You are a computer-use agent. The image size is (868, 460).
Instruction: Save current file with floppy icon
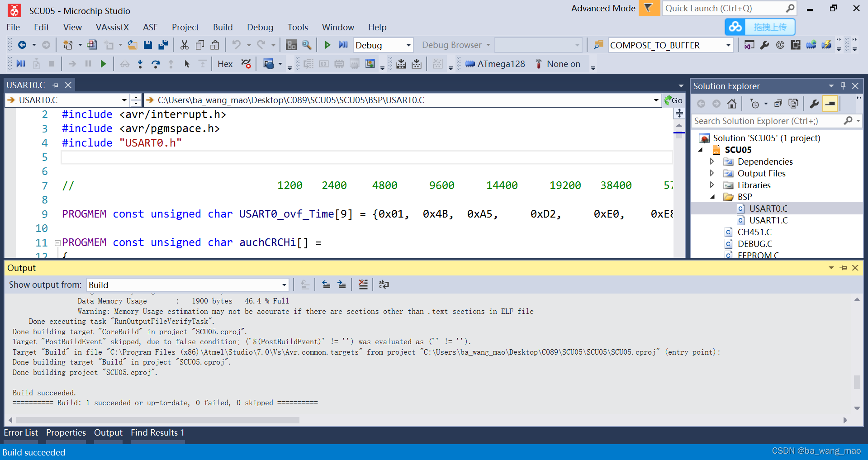pyautogui.click(x=148, y=45)
